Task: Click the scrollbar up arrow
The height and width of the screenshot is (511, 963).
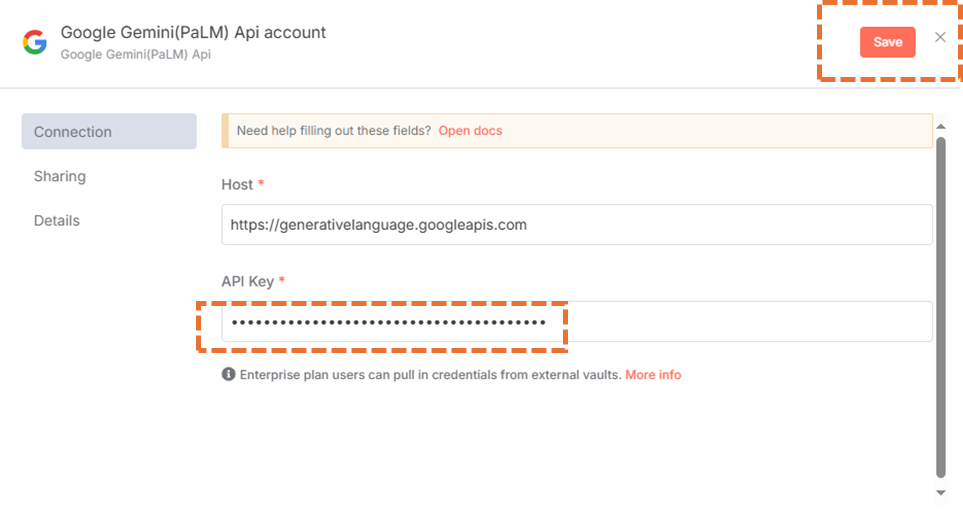Action: 941,127
